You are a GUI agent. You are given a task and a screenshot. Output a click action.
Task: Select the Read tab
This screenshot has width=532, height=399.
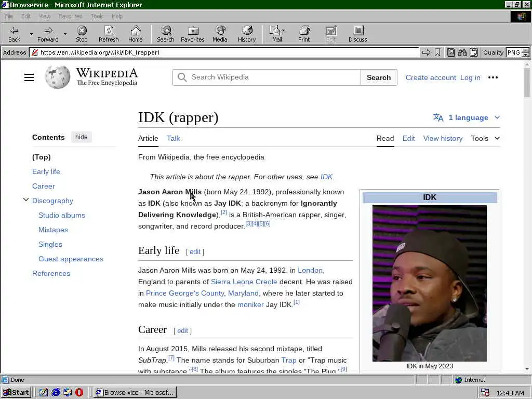pos(385,138)
